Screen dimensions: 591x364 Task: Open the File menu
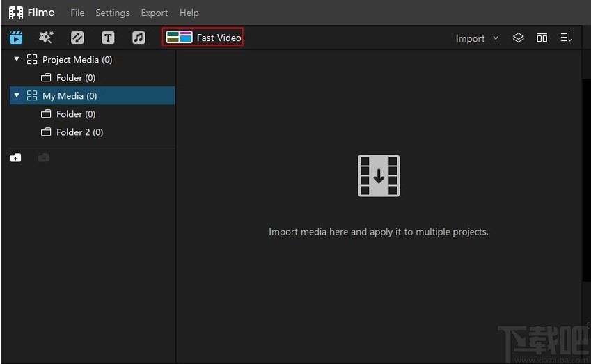[77, 13]
